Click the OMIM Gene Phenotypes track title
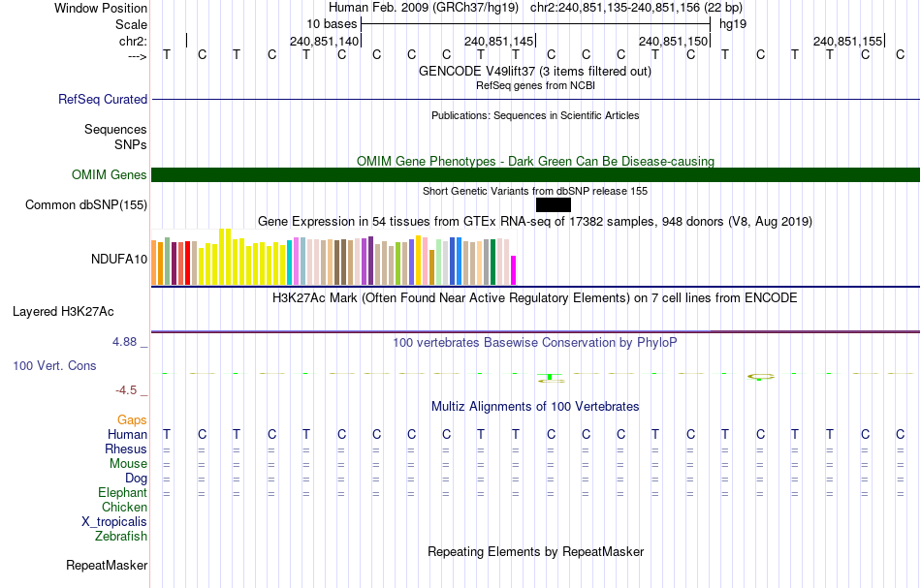The width and height of the screenshot is (921, 588). [x=535, y=162]
